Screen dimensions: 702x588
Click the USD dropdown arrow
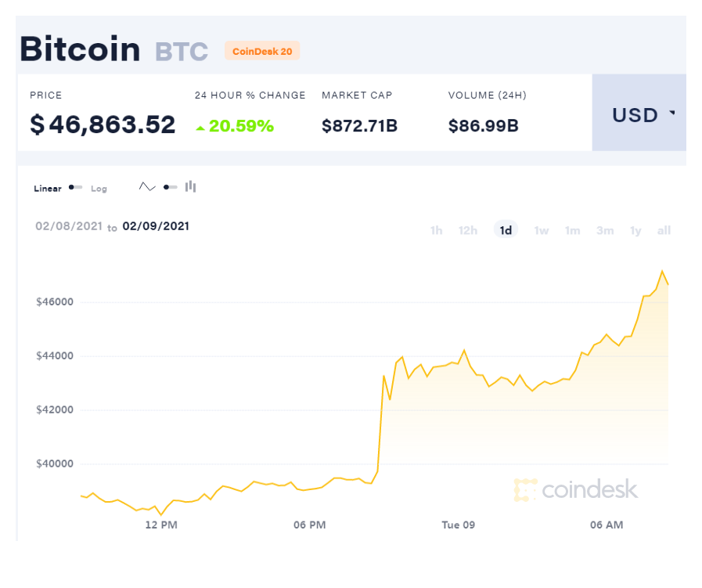pyautogui.click(x=672, y=113)
